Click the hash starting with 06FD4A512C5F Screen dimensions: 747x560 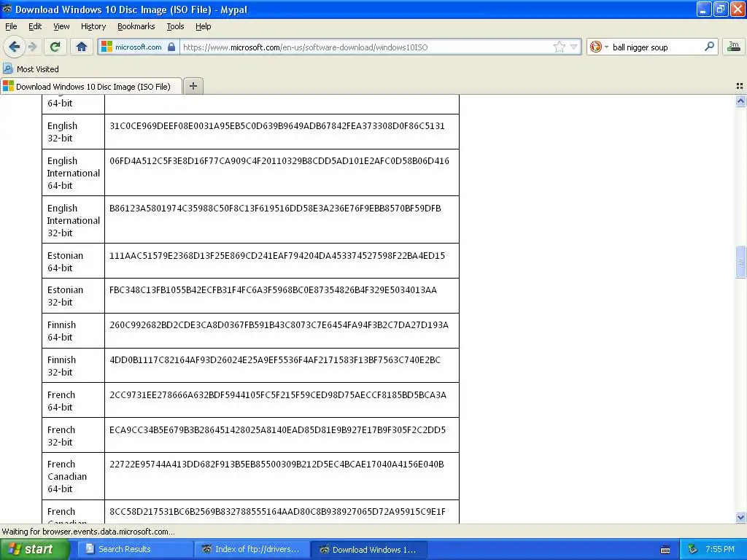coord(279,161)
